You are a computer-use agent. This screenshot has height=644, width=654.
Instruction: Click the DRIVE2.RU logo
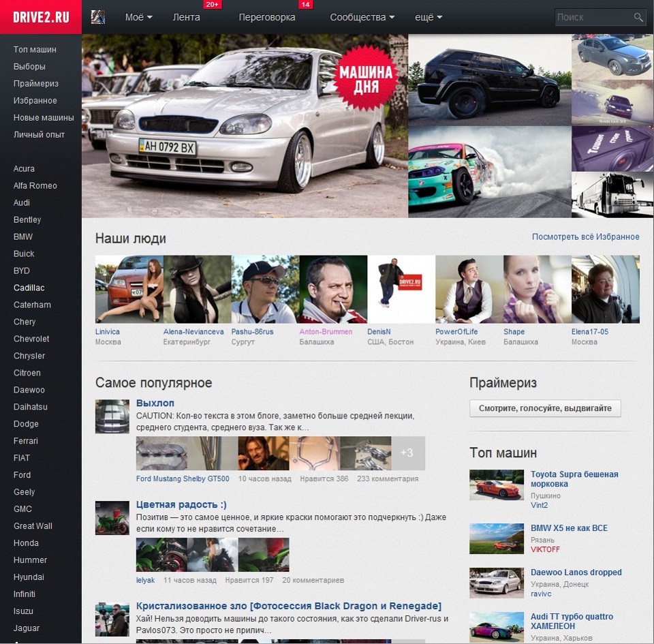[41, 17]
